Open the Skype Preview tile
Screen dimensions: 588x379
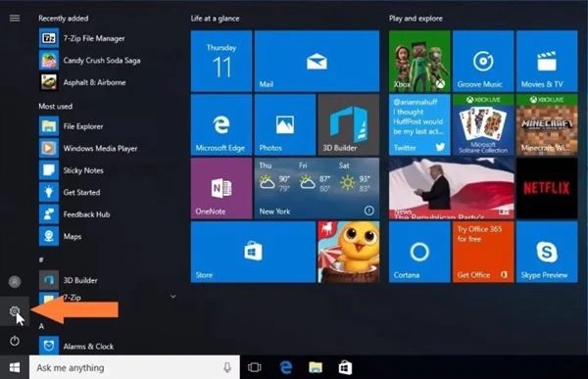[547, 252]
